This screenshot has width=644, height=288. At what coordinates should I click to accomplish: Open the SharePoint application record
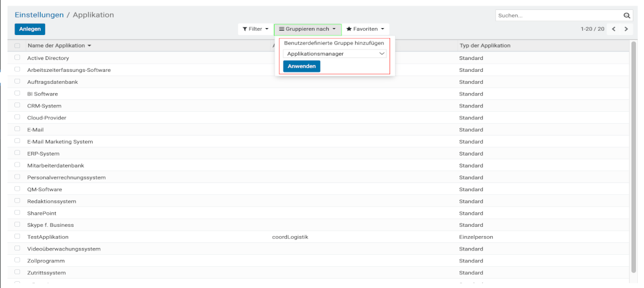(x=42, y=213)
